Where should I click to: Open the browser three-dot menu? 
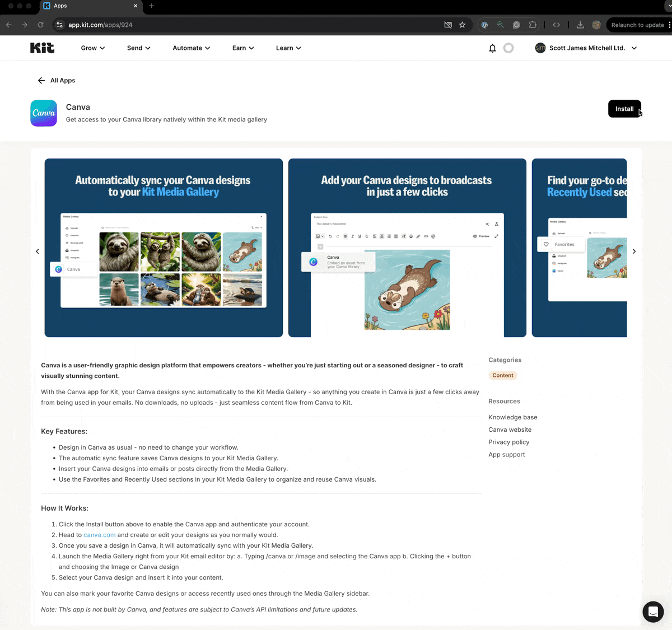click(669, 25)
